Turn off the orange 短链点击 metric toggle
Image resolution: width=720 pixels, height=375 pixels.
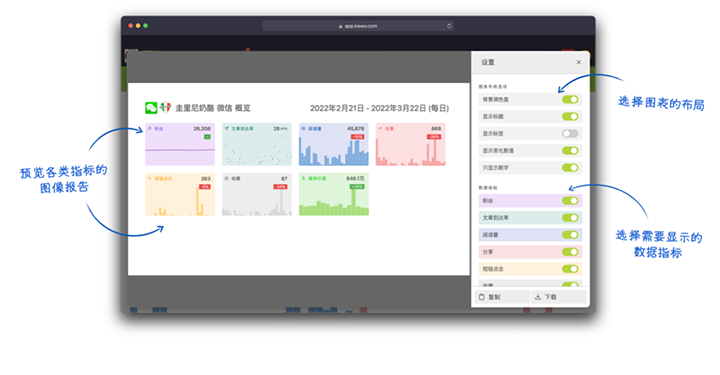coord(570,269)
